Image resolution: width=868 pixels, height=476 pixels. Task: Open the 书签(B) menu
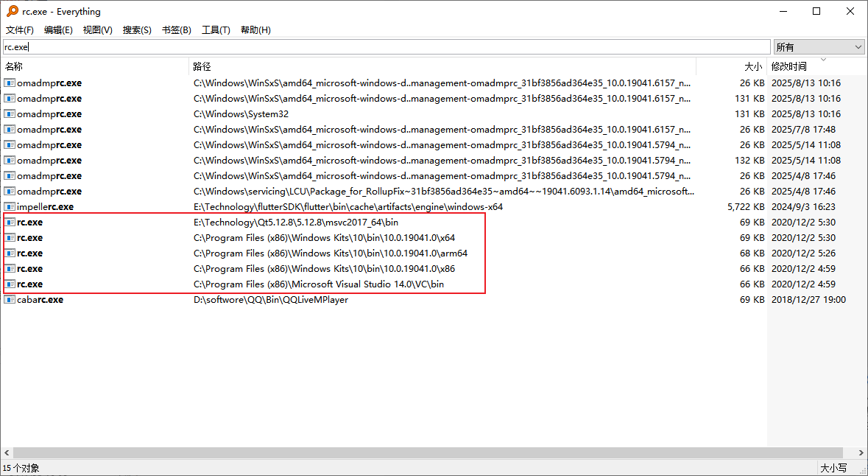click(176, 30)
